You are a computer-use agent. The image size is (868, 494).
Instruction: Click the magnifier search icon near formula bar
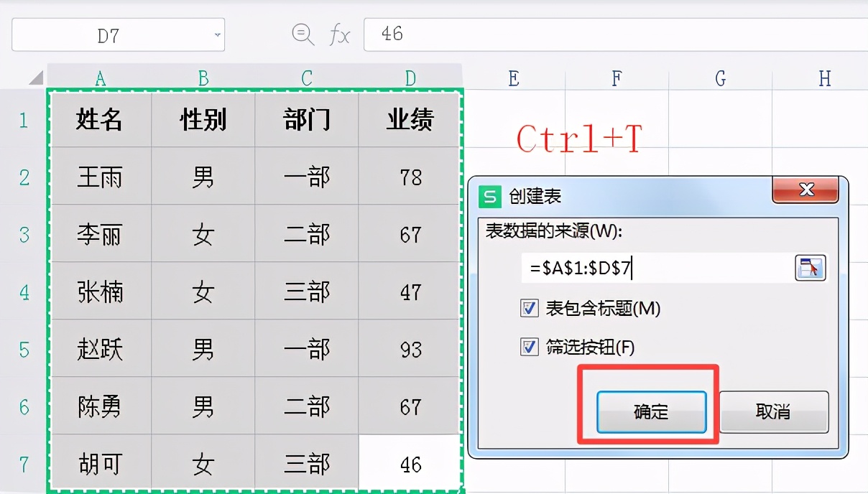coord(303,34)
